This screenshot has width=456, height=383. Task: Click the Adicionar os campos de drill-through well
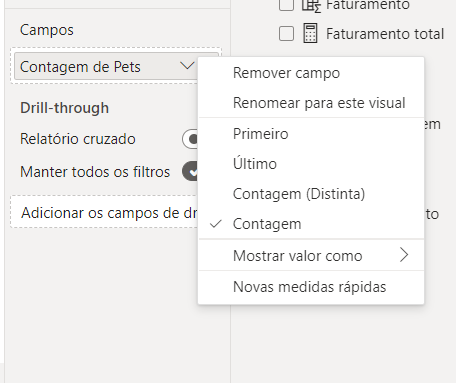click(x=104, y=212)
